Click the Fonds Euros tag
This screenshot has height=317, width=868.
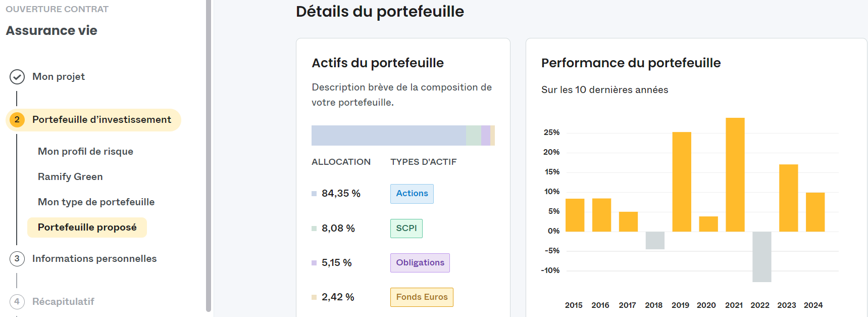[x=422, y=297]
